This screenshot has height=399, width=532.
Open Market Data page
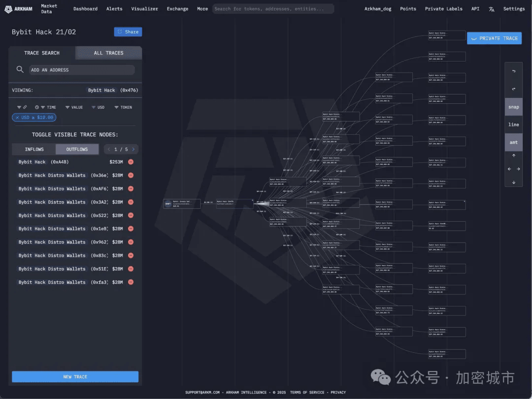(x=49, y=9)
